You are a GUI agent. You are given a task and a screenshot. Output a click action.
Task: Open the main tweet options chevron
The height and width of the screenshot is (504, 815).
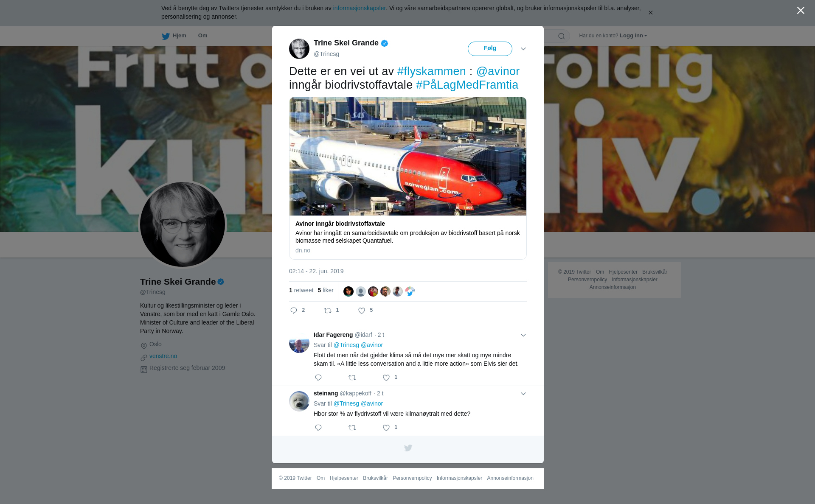(x=523, y=49)
